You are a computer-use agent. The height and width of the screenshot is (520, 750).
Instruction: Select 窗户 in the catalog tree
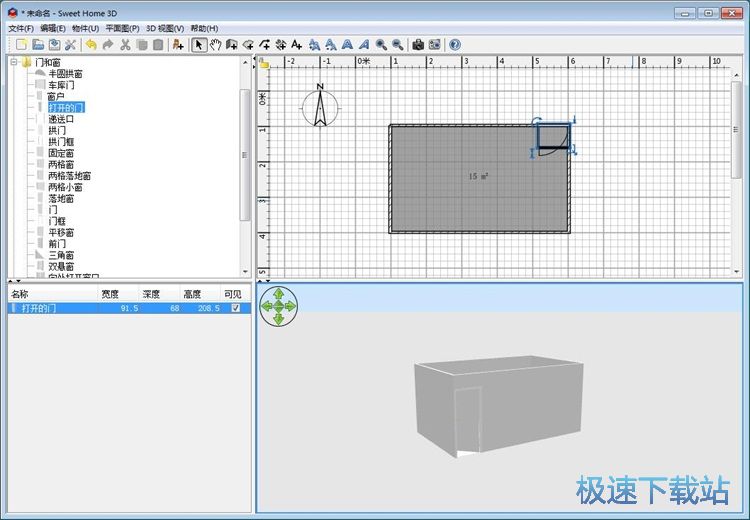[x=56, y=97]
